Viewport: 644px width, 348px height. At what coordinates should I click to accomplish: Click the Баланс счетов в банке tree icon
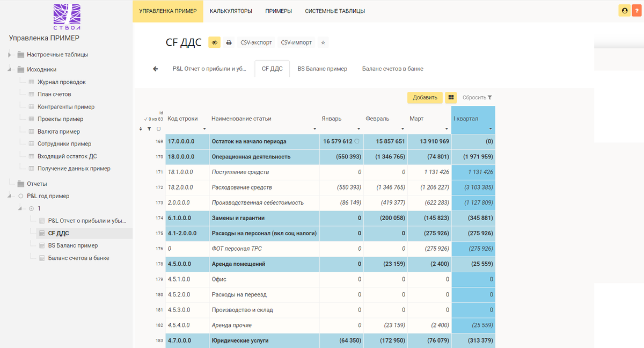(x=42, y=258)
